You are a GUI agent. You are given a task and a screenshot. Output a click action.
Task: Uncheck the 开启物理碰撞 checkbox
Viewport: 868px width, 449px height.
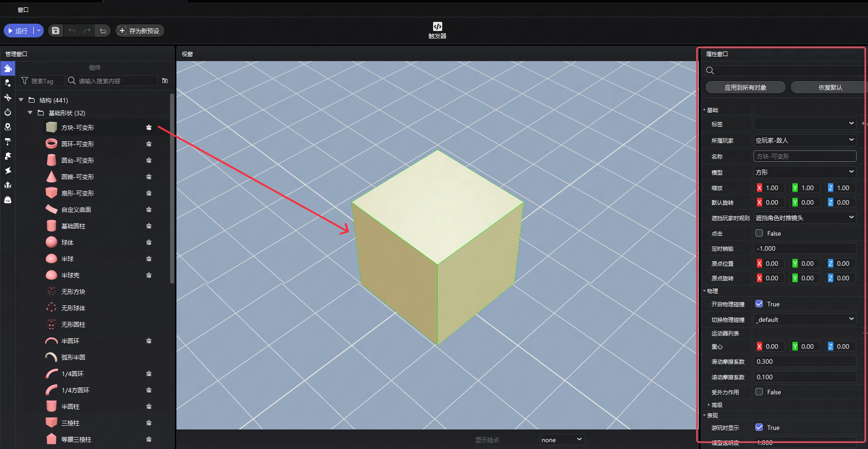pyautogui.click(x=759, y=304)
